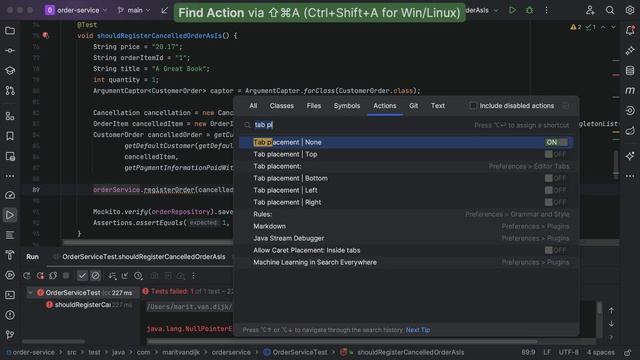Switch to Text tab in search popup
This screenshot has height=360, width=640.
point(438,106)
